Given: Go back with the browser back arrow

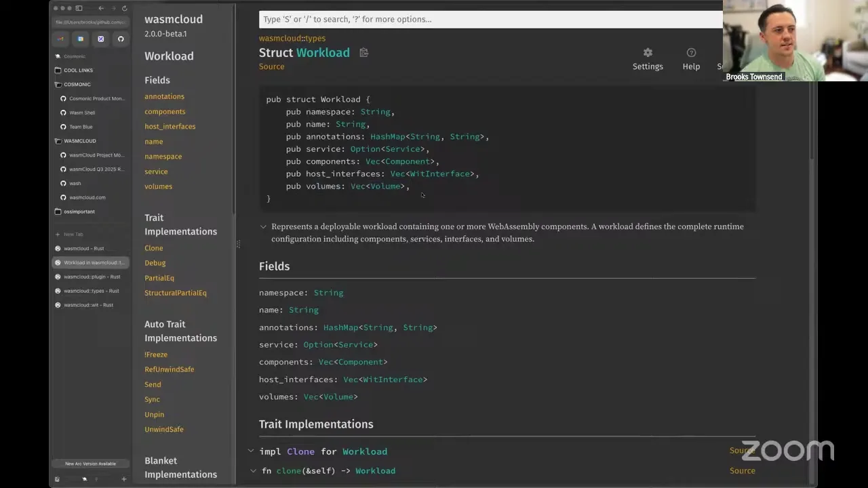Looking at the screenshot, I should pyautogui.click(x=101, y=8).
